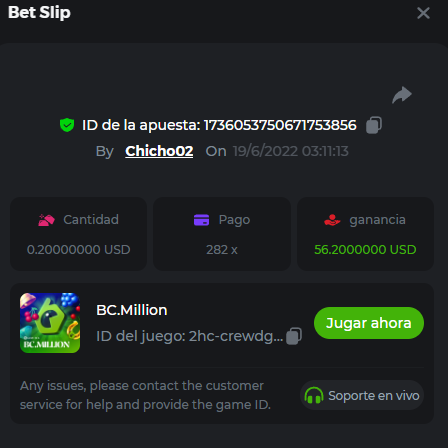
Task: Select the bet ID number text
Action: [280, 125]
